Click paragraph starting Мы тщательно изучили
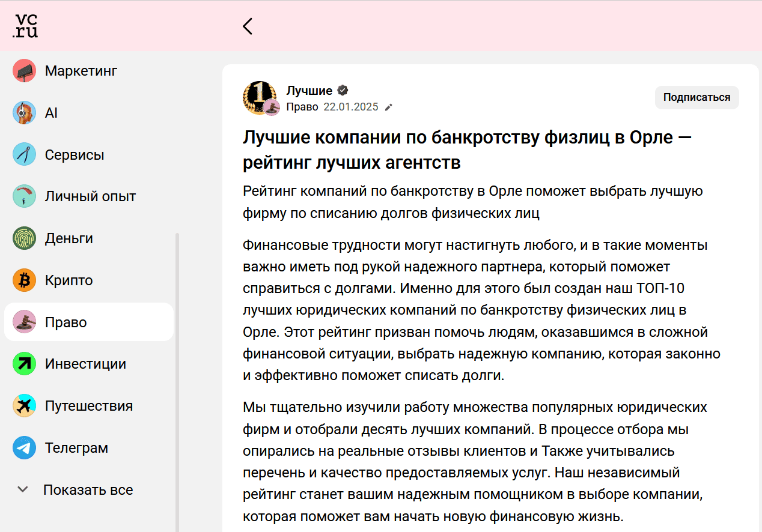762x532 pixels. [x=475, y=461]
